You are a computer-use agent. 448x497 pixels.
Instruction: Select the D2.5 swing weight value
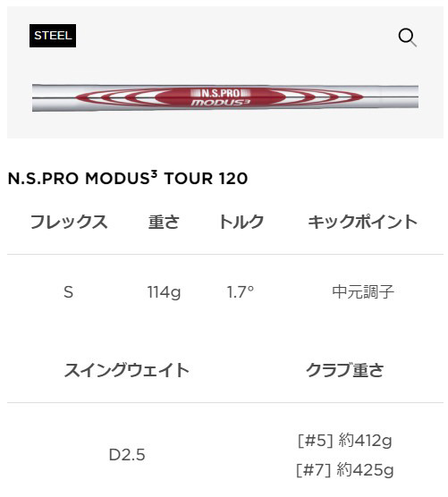pos(127,455)
